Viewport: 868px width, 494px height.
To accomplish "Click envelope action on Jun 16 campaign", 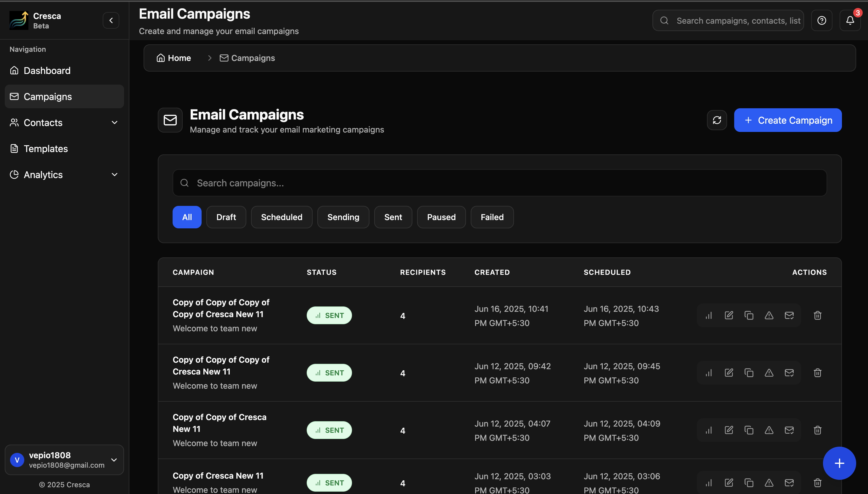I will (x=789, y=316).
